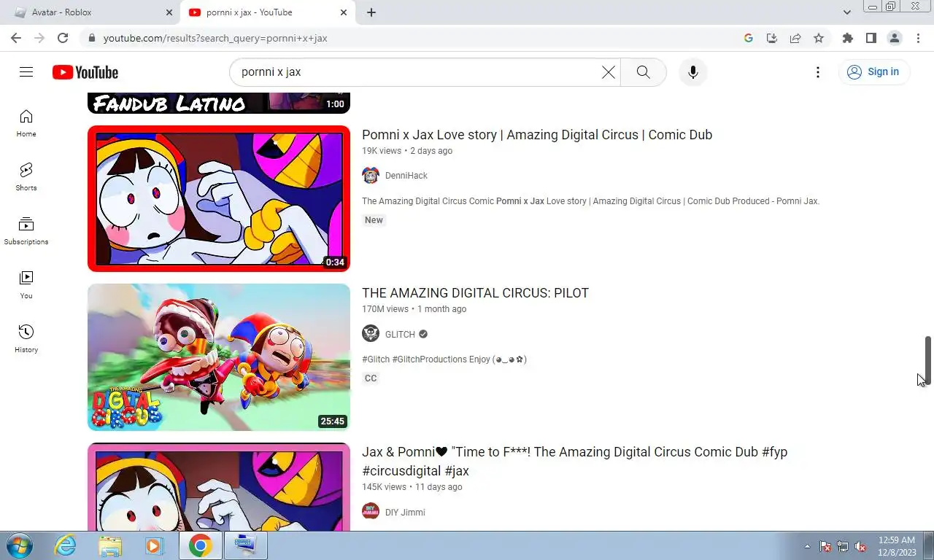
Task: Close the Avatar - Roblox tab
Action: pos(169,12)
